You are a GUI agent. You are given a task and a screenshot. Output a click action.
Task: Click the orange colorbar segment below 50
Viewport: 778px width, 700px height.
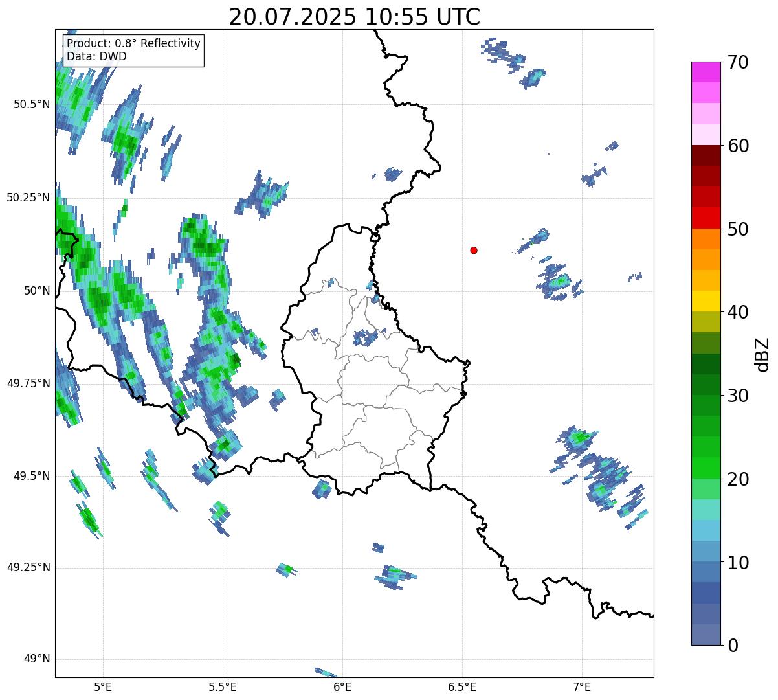[706, 239]
